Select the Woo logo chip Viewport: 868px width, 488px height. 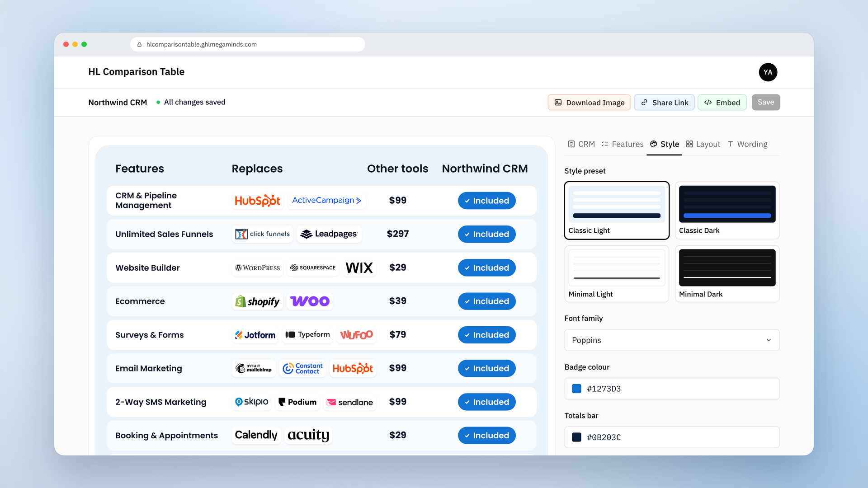[310, 301]
